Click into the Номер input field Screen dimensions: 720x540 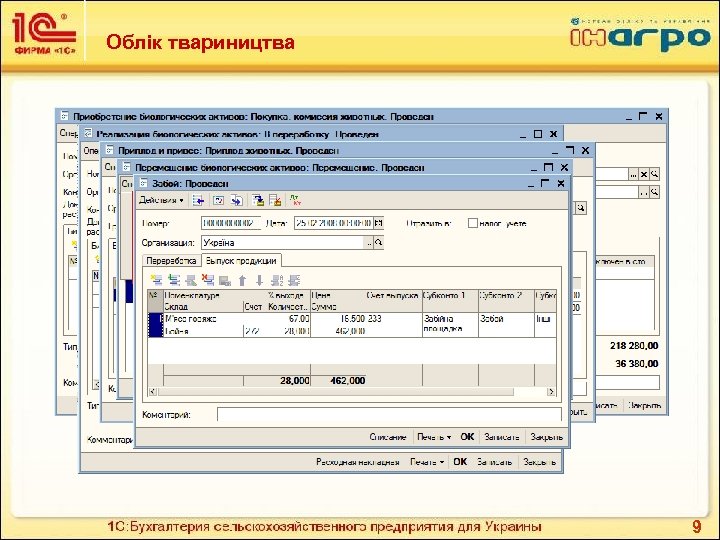(231, 224)
